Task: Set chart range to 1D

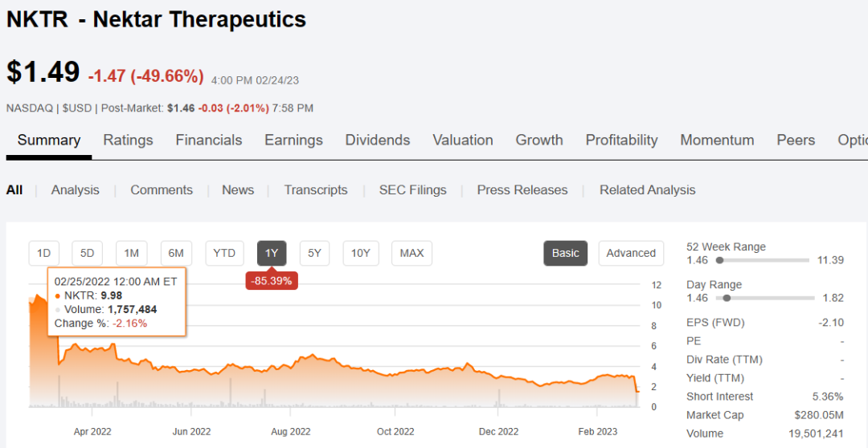Action: [43, 253]
